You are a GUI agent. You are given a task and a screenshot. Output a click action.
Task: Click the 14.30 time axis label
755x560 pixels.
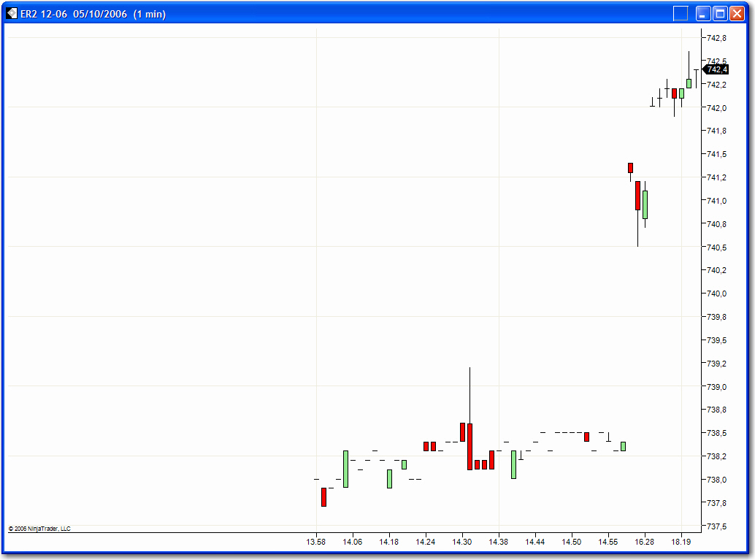click(462, 542)
